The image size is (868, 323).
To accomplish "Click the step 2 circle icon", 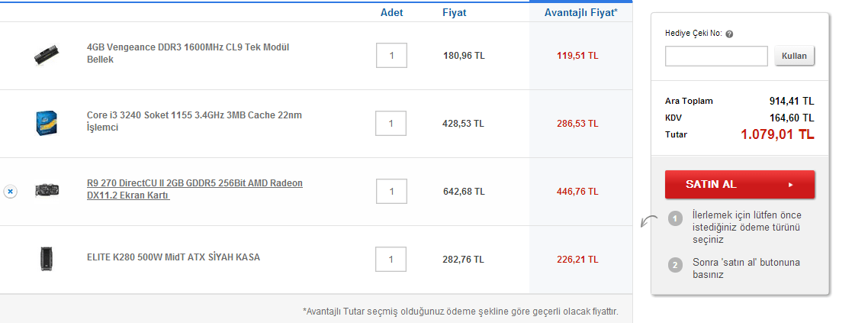I will 675,265.
